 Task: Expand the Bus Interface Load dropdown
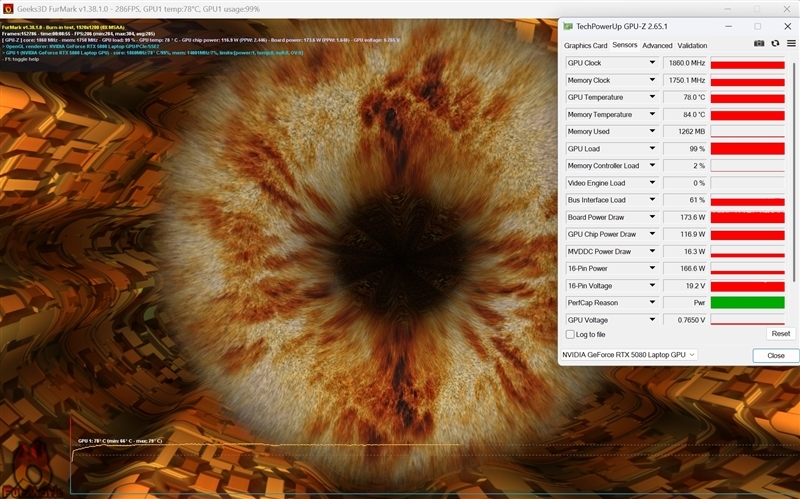[x=652, y=200]
